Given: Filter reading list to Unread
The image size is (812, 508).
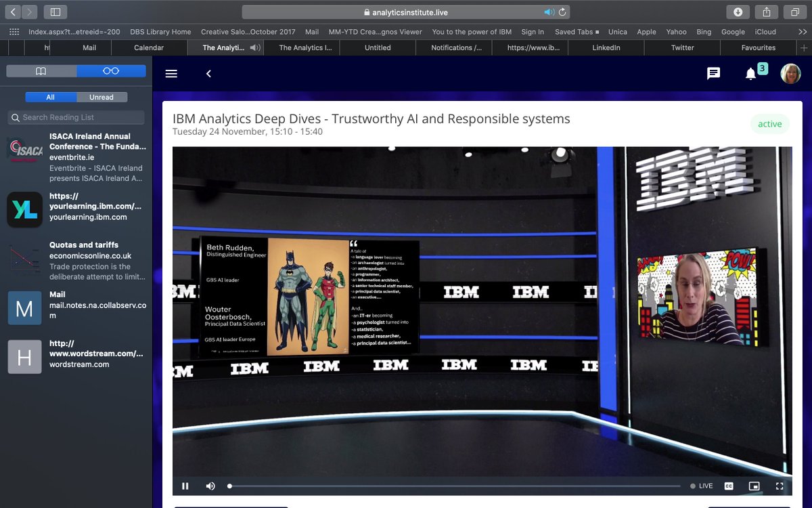Looking at the screenshot, I should (101, 97).
